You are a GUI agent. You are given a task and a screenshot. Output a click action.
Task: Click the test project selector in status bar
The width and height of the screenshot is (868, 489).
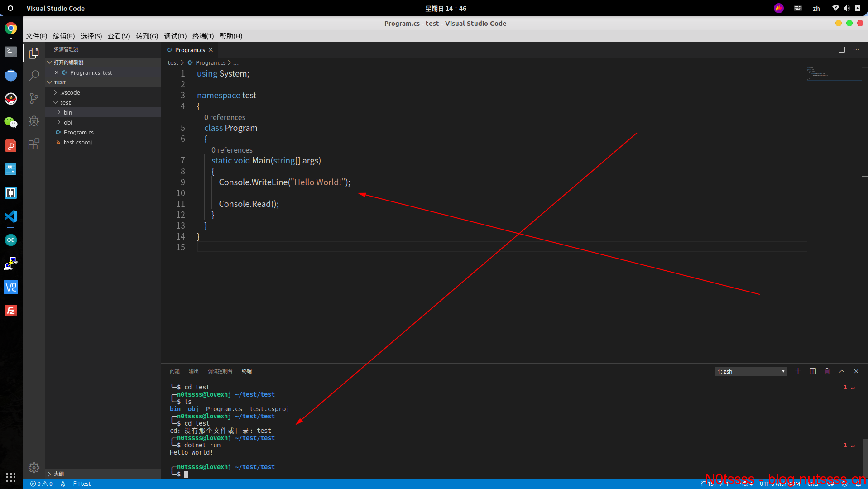pyautogui.click(x=82, y=484)
